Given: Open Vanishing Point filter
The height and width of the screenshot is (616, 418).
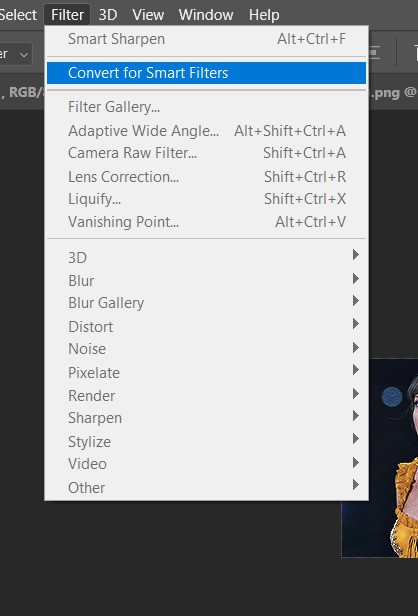Looking at the screenshot, I should pyautogui.click(x=206, y=222).
